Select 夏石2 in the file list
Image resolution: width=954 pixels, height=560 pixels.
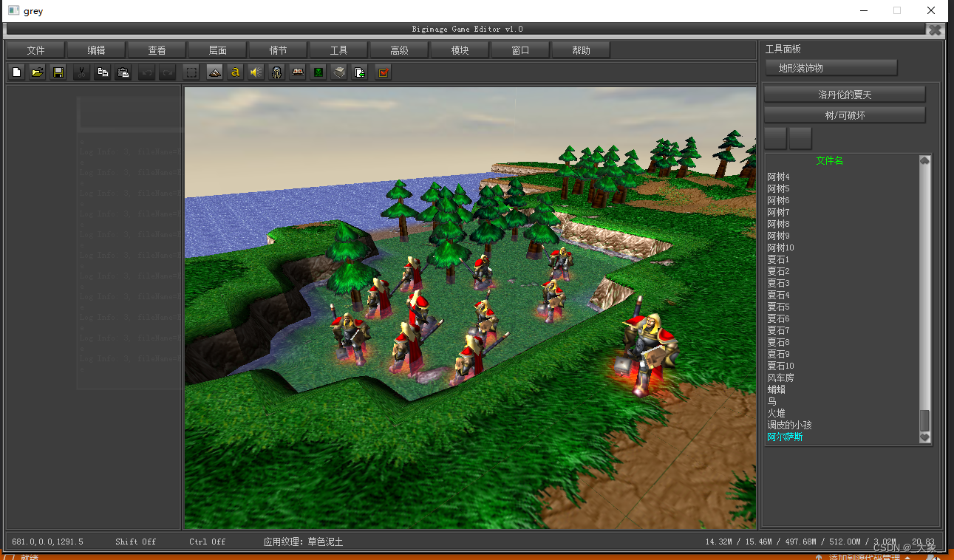[x=778, y=272]
